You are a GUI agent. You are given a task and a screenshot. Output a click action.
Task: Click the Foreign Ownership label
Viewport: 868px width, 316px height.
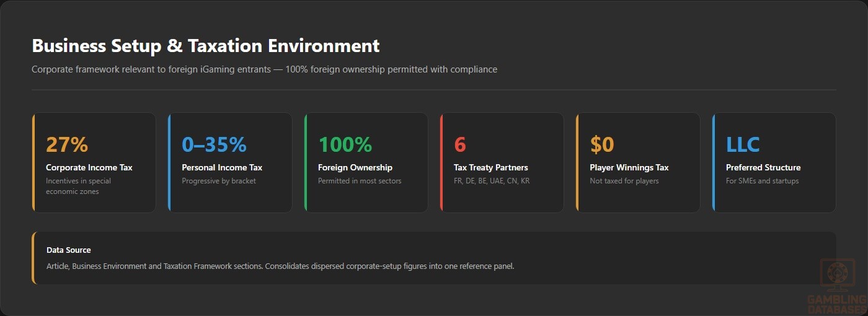click(x=355, y=167)
